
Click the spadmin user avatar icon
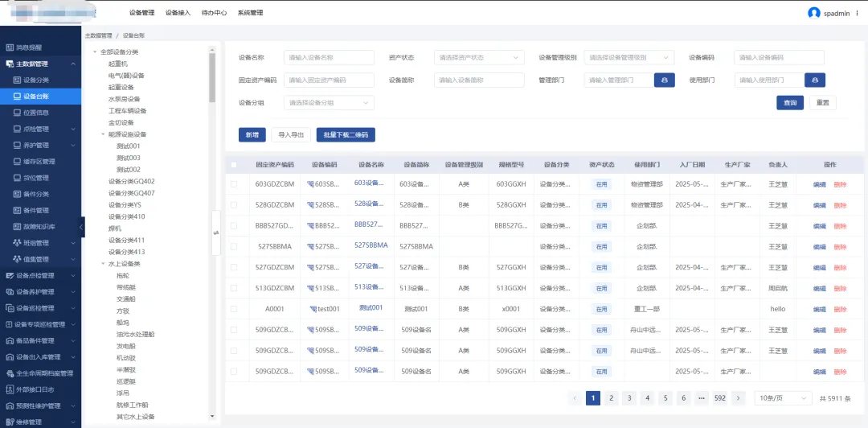(813, 13)
